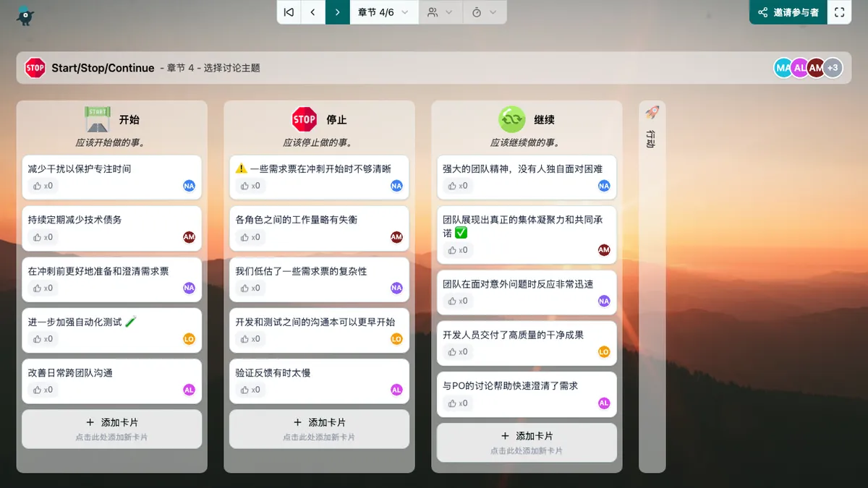The image size is (868, 488).
Task: Click the 邀请参与者 button
Action: point(788,12)
